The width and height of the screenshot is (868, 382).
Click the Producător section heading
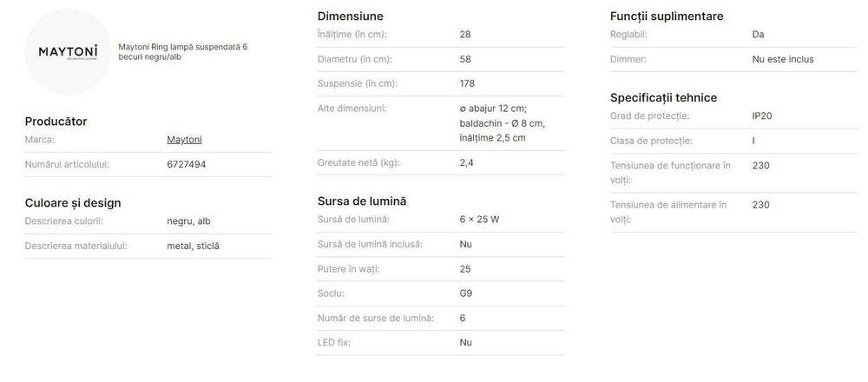[56, 122]
